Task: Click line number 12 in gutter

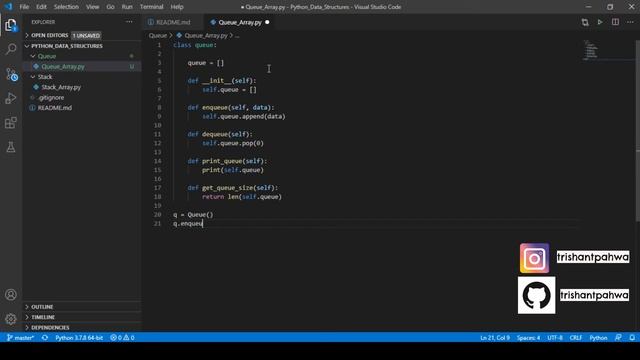Action: coord(158,143)
